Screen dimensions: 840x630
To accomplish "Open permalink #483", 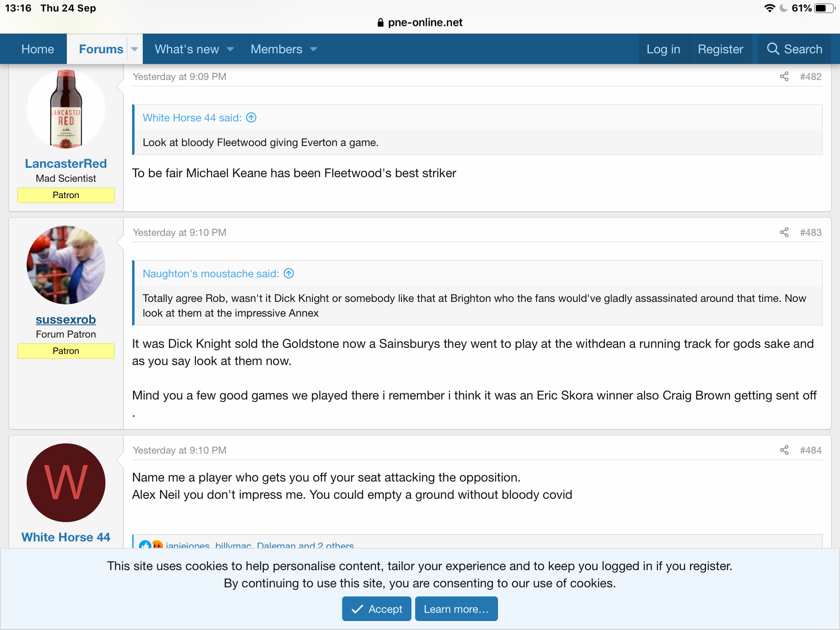I will (811, 233).
